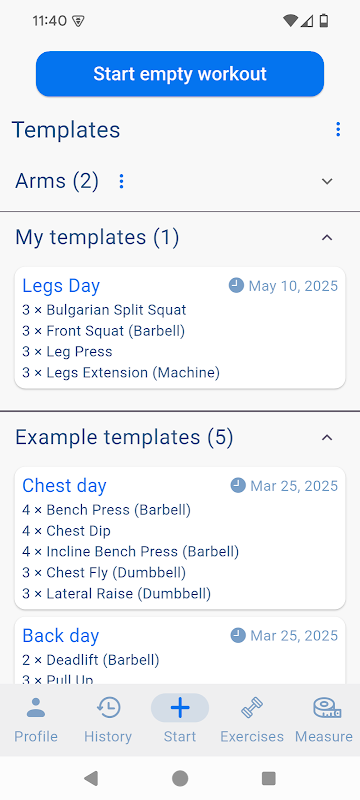Open the Chest day template
Image resolution: width=360 pixels, height=800 pixels.
[x=180, y=538]
